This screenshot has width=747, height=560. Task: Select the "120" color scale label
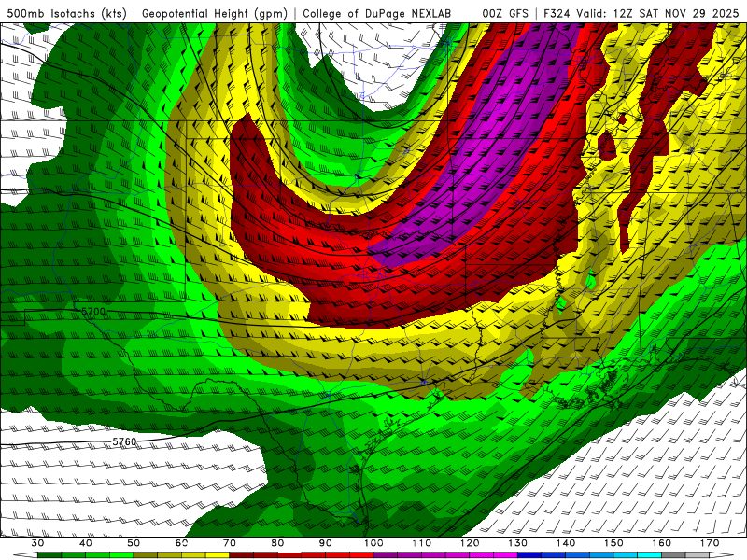pos(471,543)
